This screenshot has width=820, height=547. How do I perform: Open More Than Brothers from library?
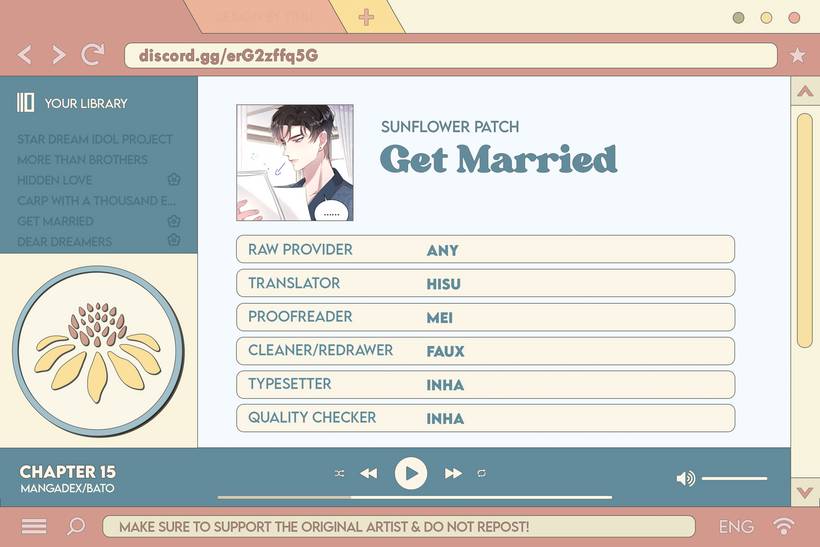(x=82, y=159)
